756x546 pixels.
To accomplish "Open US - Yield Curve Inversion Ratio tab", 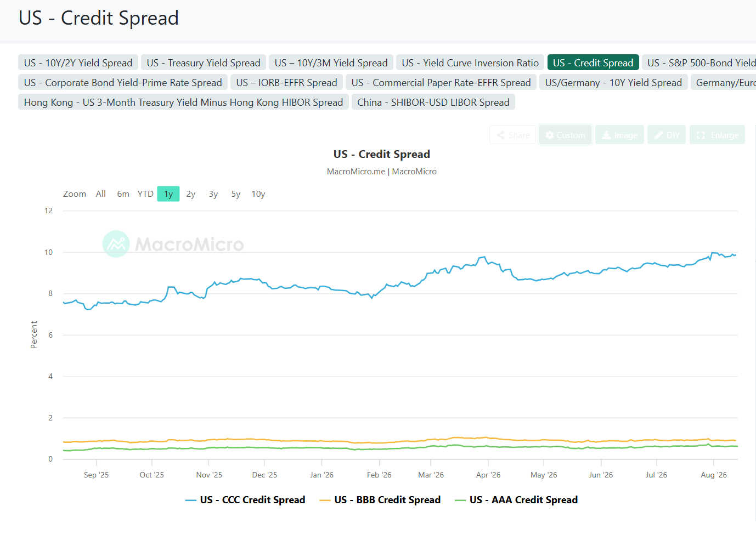I will (x=470, y=62).
